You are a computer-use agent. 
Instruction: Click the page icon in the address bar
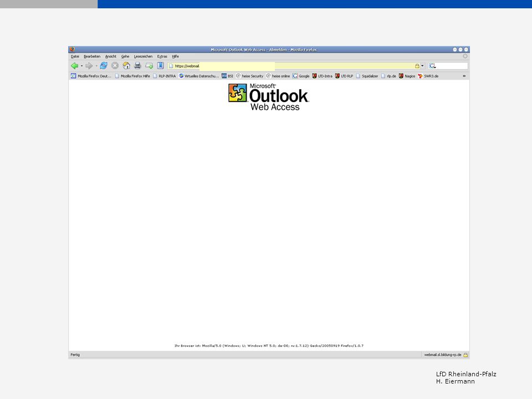[171, 66]
